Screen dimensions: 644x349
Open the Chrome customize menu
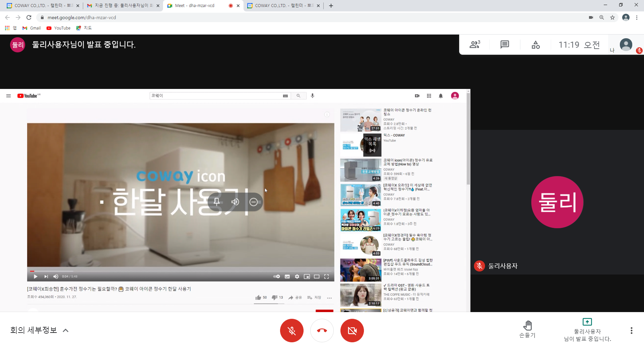pos(637,17)
